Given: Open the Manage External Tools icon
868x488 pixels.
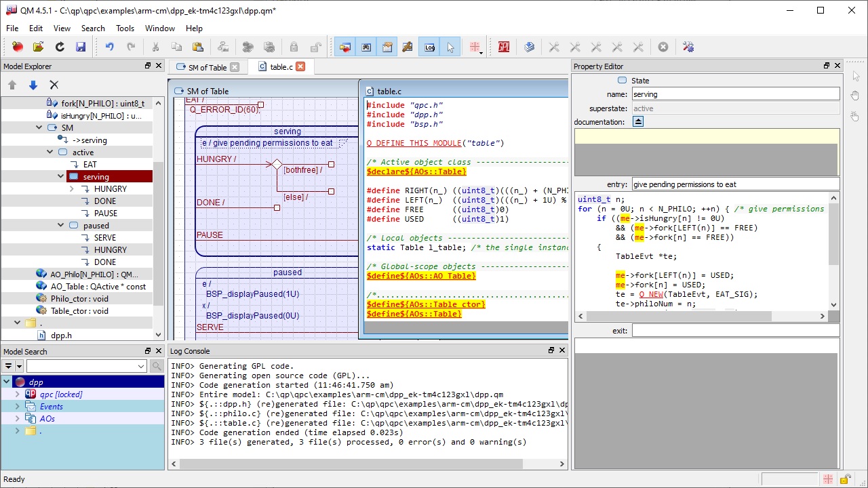Looking at the screenshot, I should (x=688, y=47).
